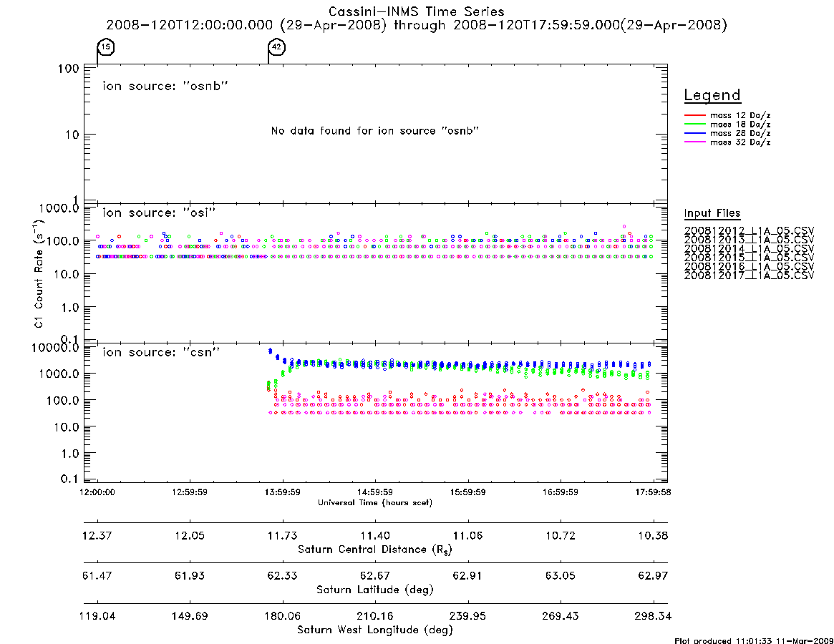Click the 239.95 west longitude value

click(x=467, y=616)
